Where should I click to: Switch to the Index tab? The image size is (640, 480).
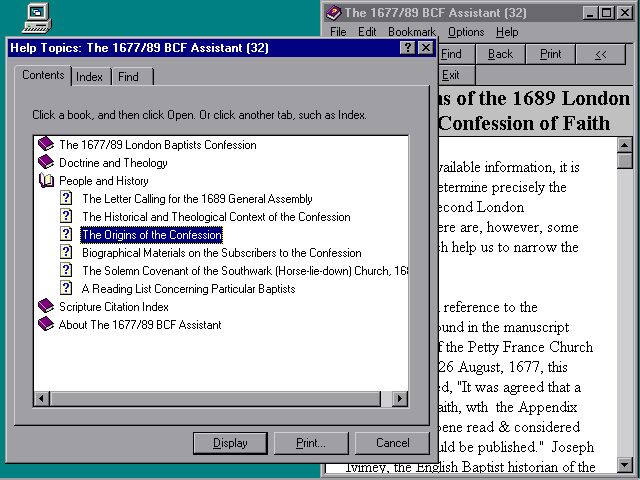[90, 77]
